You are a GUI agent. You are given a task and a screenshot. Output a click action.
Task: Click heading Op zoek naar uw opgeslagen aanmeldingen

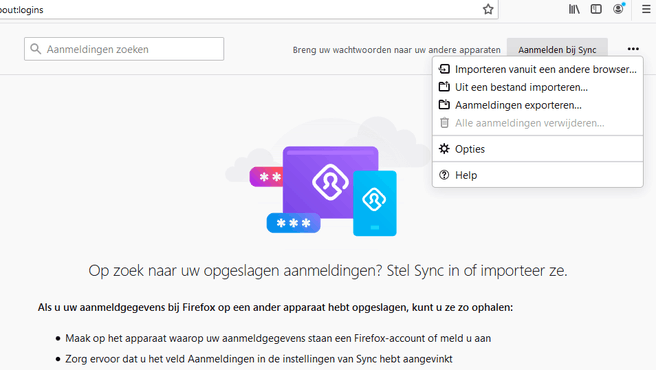click(x=328, y=270)
